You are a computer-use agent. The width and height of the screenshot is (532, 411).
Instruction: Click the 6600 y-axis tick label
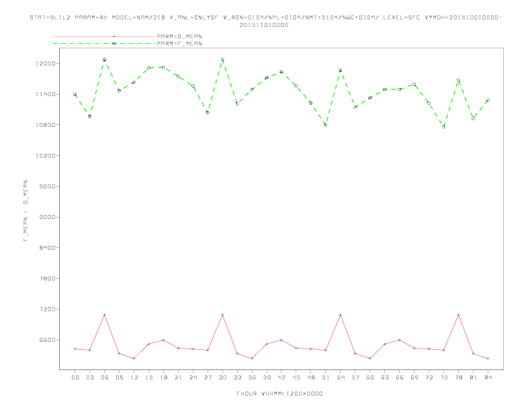click(x=47, y=340)
